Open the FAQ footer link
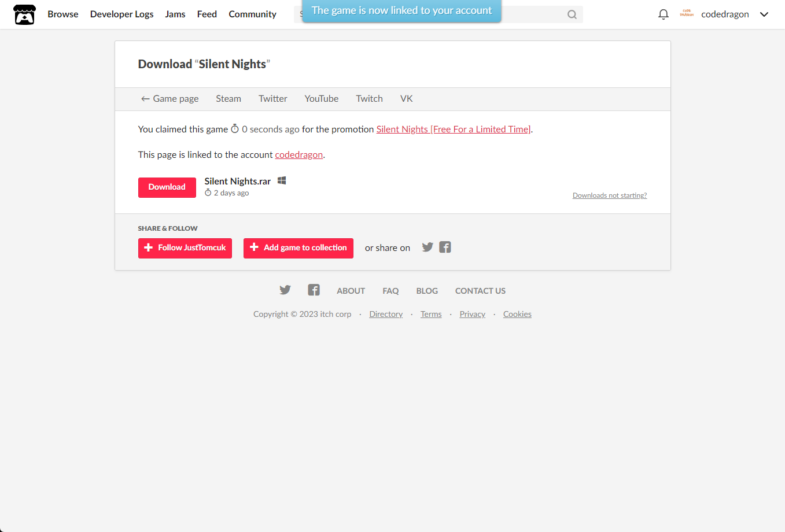 click(390, 291)
